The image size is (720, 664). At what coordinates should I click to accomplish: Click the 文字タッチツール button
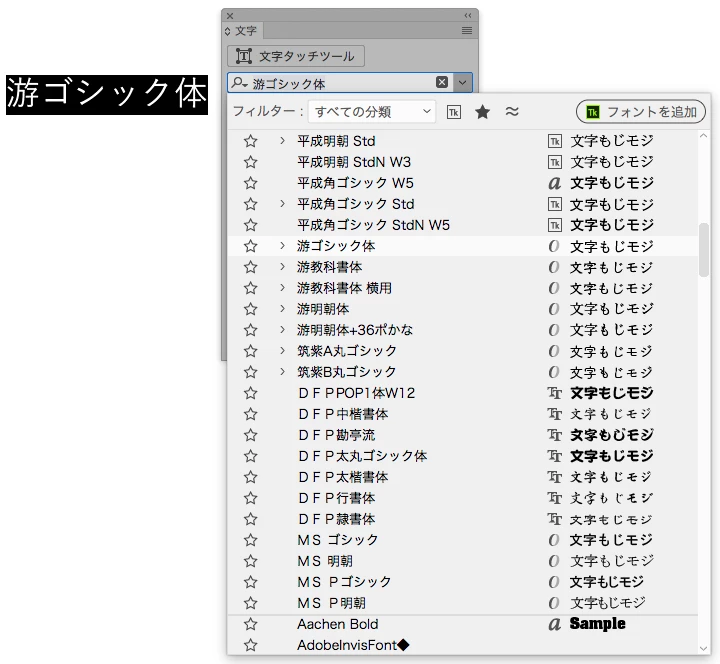pos(296,56)
